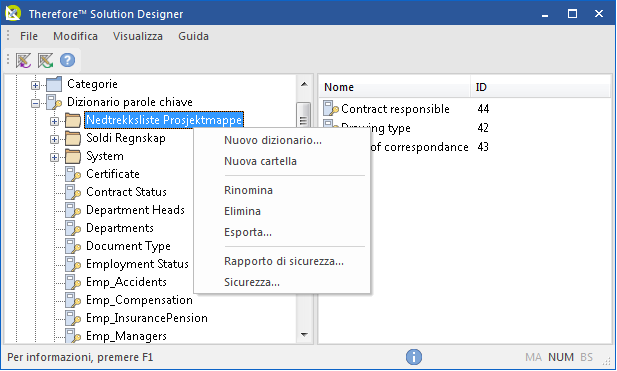
Task: Click the Emp_Compensation dictionary icon
Action: [73, 300]
